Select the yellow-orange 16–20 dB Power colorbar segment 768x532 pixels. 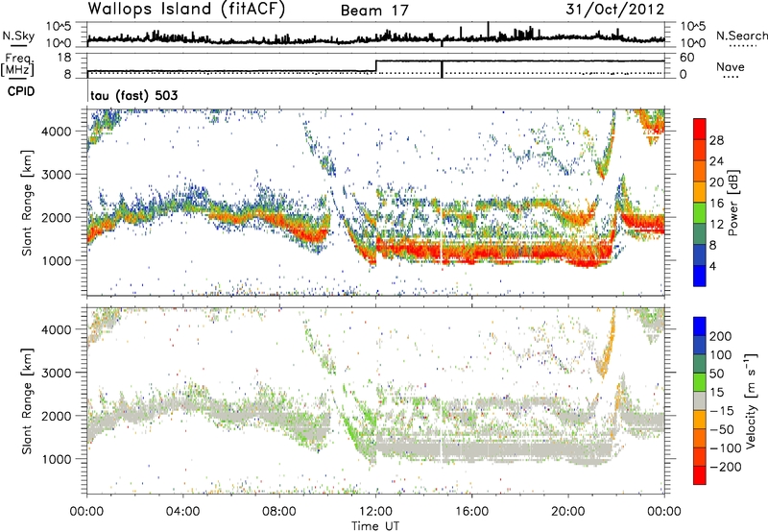700,192
